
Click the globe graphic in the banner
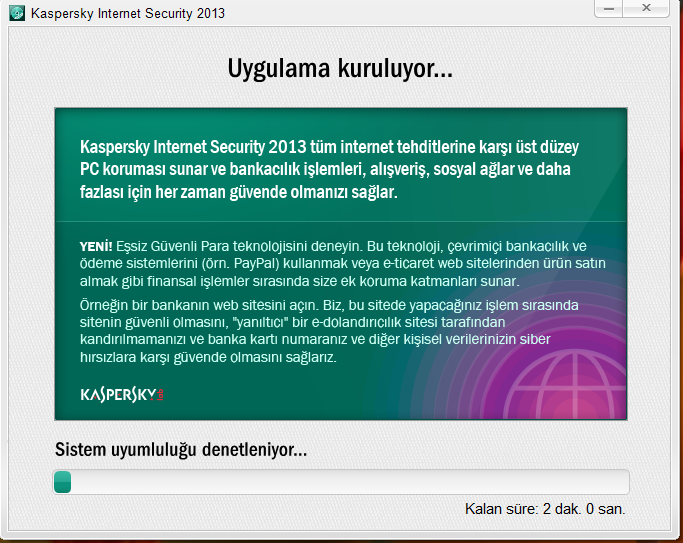tap(565, 384)
